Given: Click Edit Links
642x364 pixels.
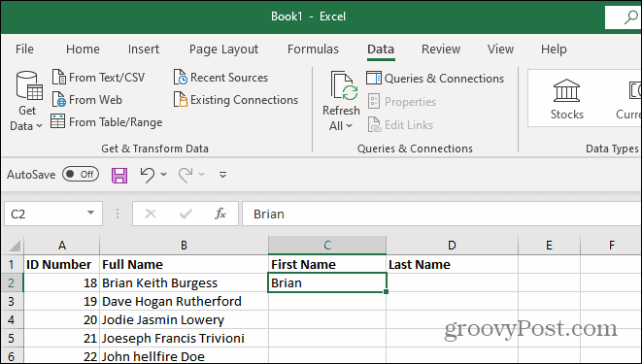Looking at the screenshot, I should tap(400, 125).
